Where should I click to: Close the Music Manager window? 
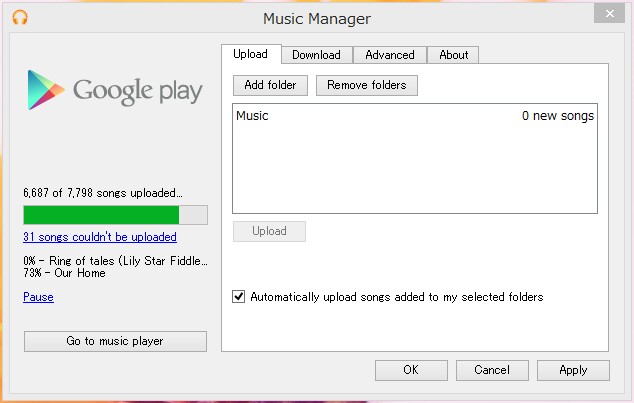tap(610, 14)
